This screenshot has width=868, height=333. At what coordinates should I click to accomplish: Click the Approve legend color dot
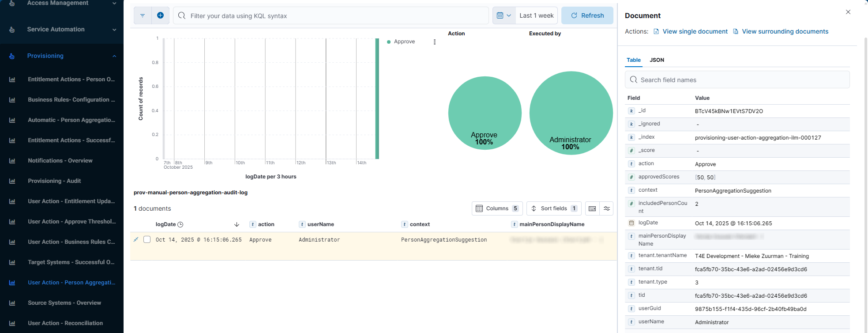389,42
